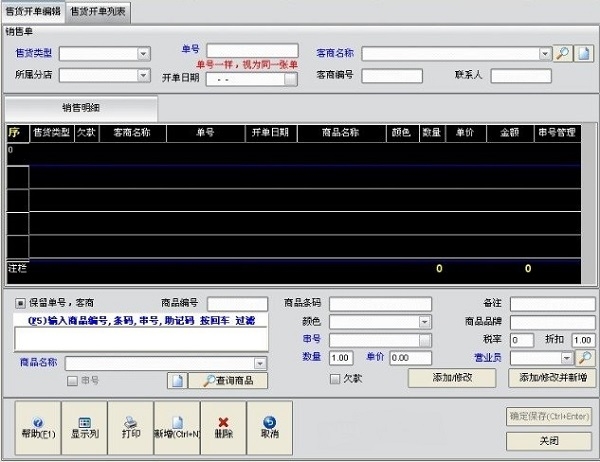
Task: Enable the 欠款 checkbox
Action: pyautogui.click(x=336, y=378)
